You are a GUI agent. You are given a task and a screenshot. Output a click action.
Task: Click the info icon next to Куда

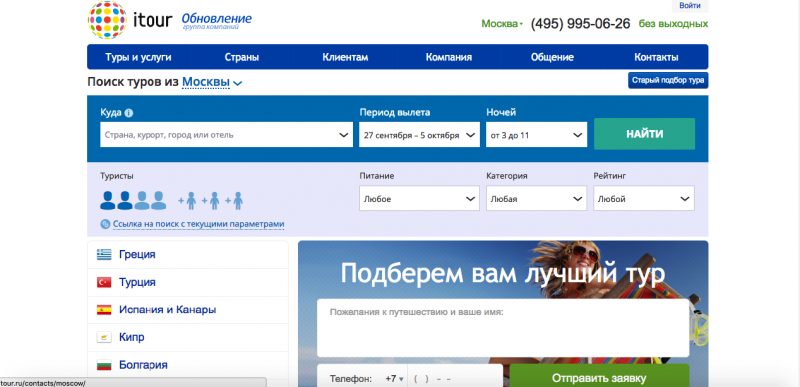click(129, 113)
